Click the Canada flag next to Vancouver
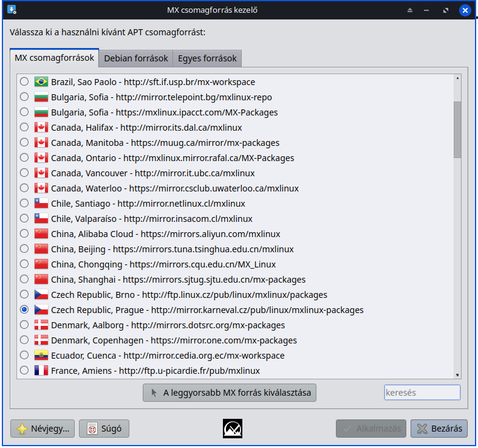The image size is (478, 448). pos(41,173)
